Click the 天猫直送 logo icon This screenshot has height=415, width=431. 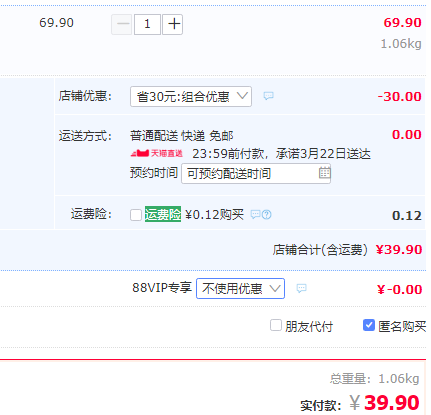156,153
